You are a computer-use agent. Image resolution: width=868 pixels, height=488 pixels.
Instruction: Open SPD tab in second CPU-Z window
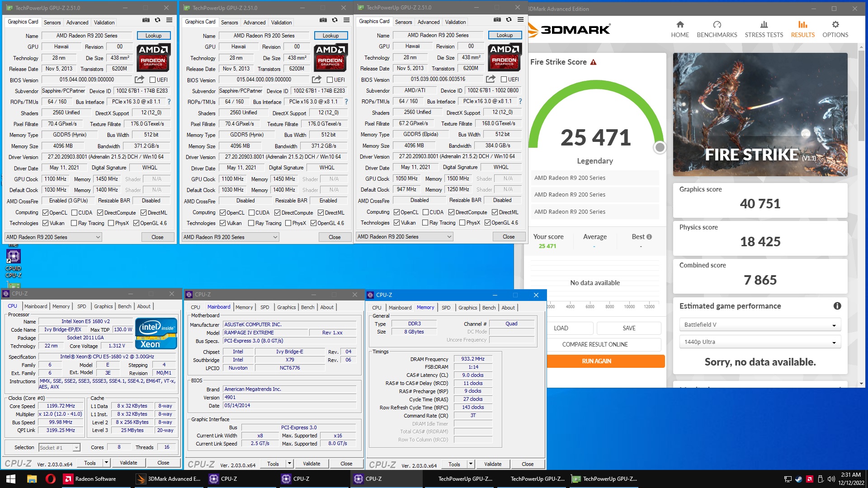(265, 307)
